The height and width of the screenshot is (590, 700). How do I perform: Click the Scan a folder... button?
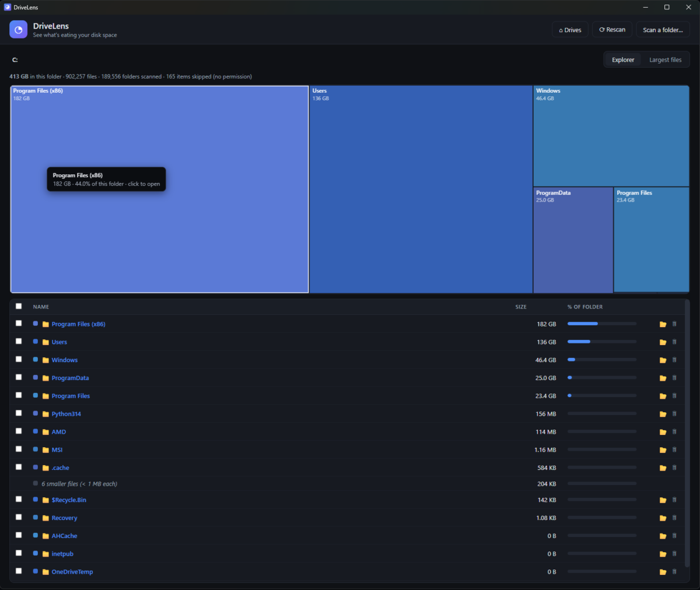point(663,30)
